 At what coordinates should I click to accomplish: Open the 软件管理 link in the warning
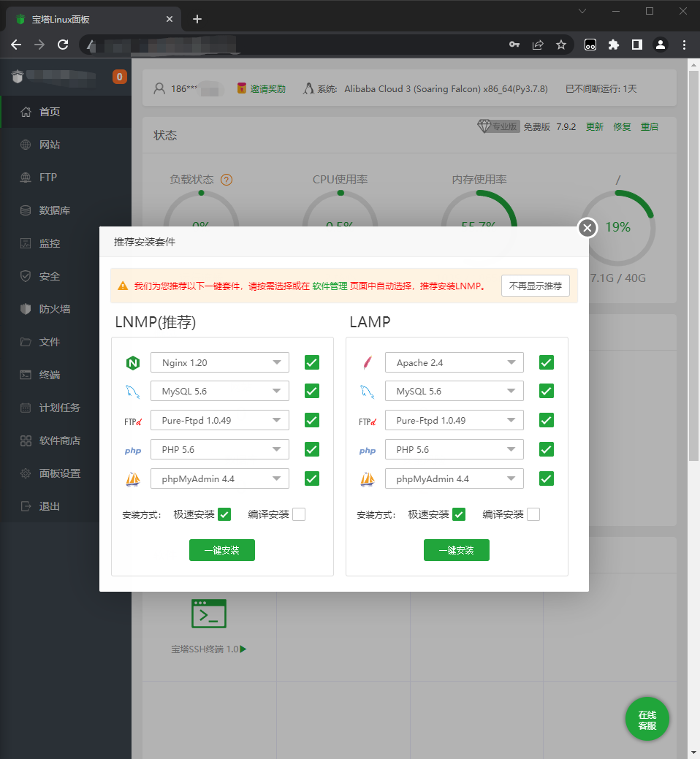(330, 286)
